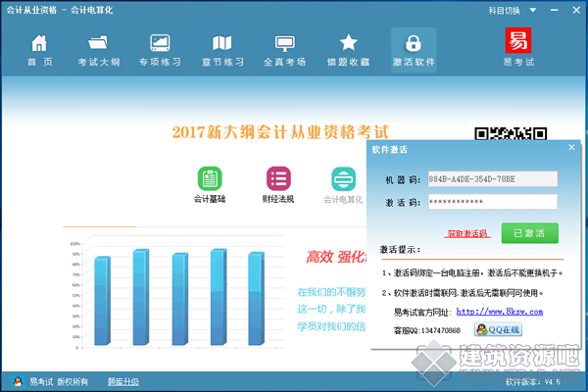This screenshot has width=588, height=392.
Task: Click the 软件激活 dialog title
Action: tap(390, 150)
